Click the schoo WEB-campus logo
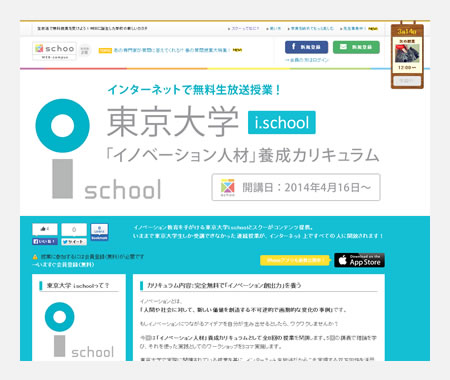450x380 pixels. 54,51
